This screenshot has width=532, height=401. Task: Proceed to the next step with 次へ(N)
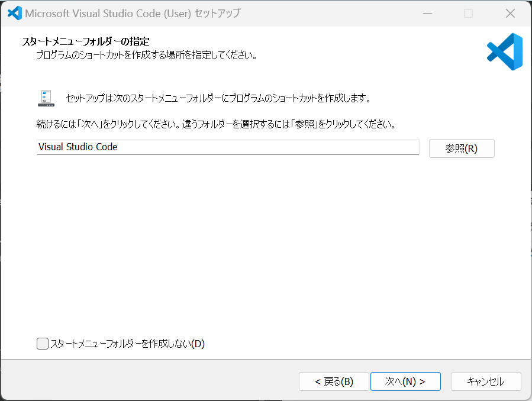[405, 381]
